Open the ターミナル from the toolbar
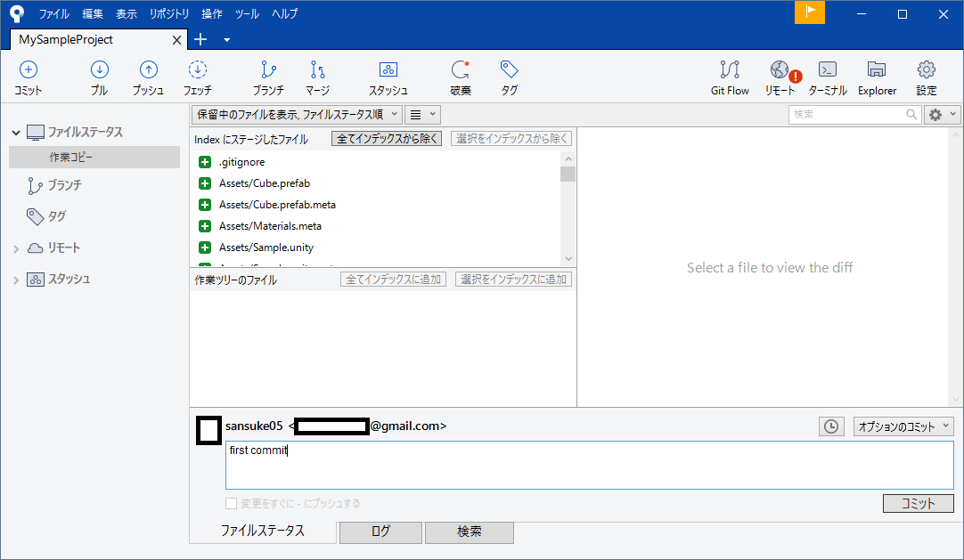The width and height of the screenshot is (964, 560). pyautogui.click(x=827, y=77)
